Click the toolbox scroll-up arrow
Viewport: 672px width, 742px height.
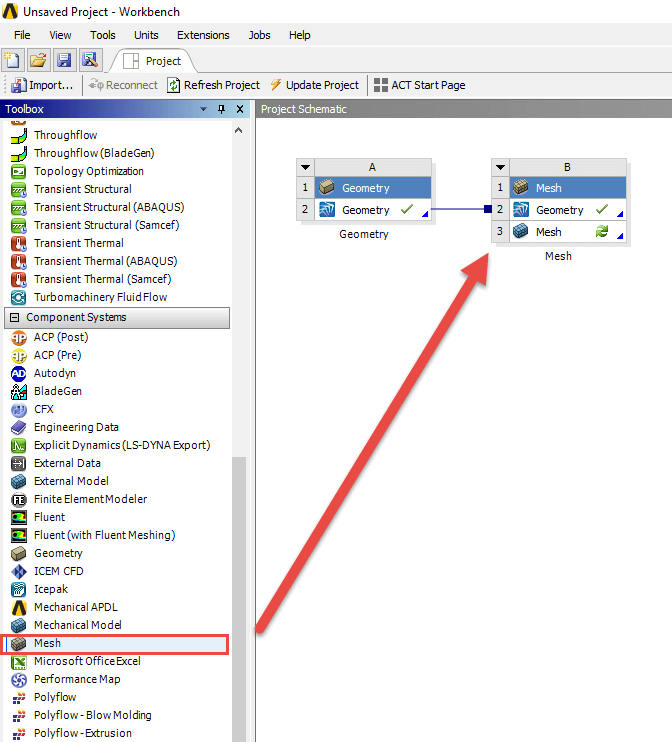[239, 130]
